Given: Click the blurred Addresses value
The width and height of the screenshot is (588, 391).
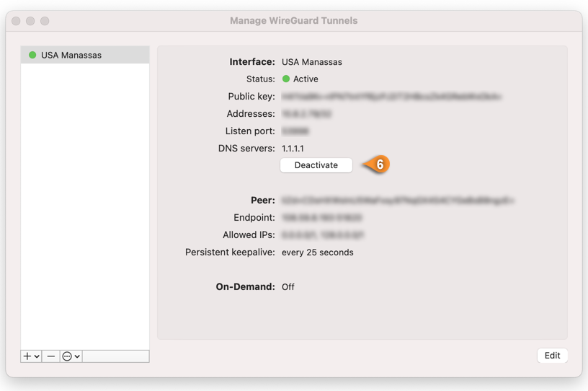Looking at the screenshot, I should coord(307,114).
